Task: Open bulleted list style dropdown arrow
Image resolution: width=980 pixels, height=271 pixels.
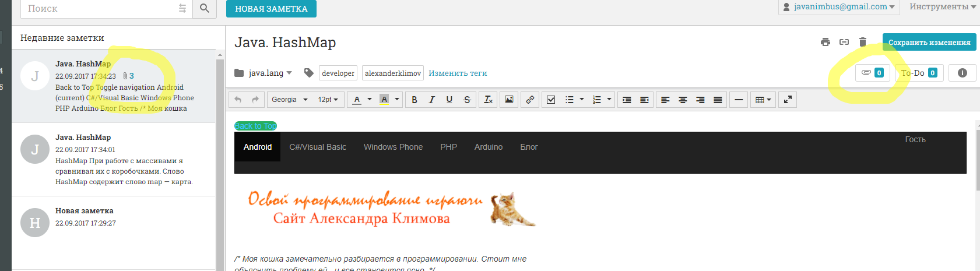Action: [x=581, y=100]
